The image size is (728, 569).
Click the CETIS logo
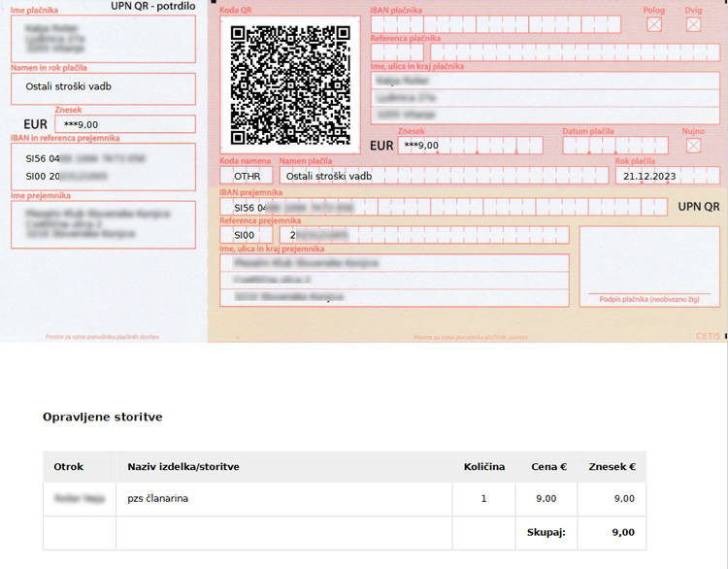(708, 336)
